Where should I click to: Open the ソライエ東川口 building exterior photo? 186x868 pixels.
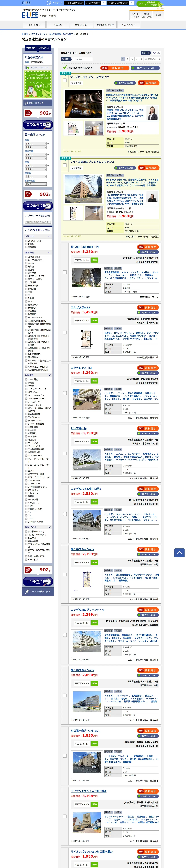pos(83,189)
